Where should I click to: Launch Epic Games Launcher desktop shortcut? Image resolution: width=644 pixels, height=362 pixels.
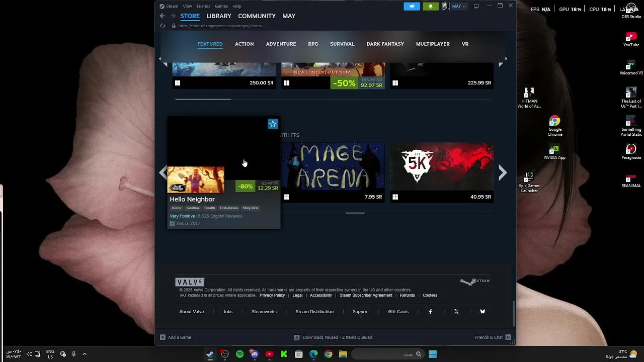529,183
